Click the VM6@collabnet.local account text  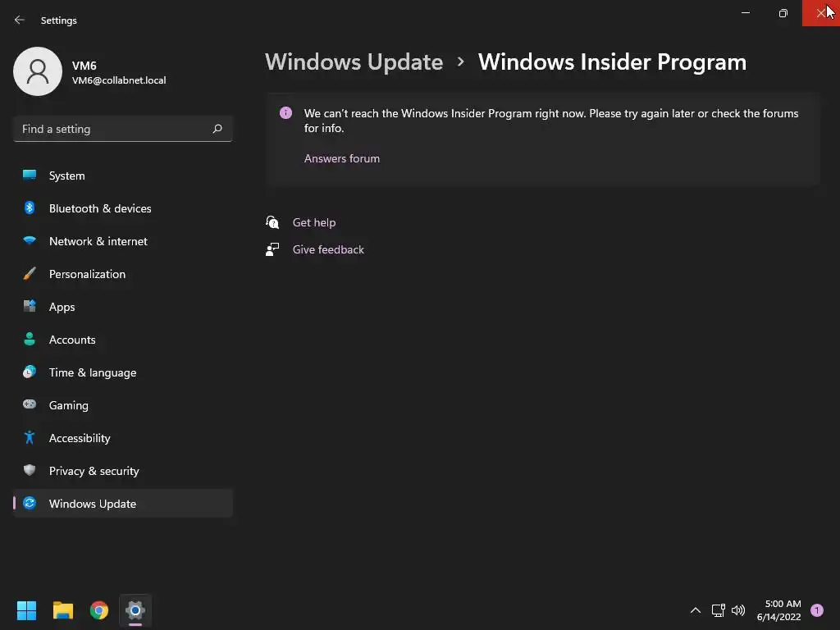pos(119,80)
